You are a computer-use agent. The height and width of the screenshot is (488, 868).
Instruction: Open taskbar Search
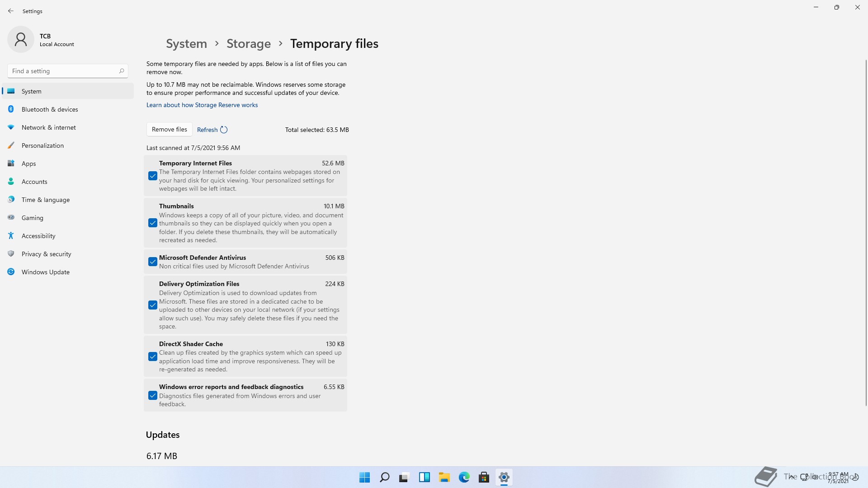[384, 477]
